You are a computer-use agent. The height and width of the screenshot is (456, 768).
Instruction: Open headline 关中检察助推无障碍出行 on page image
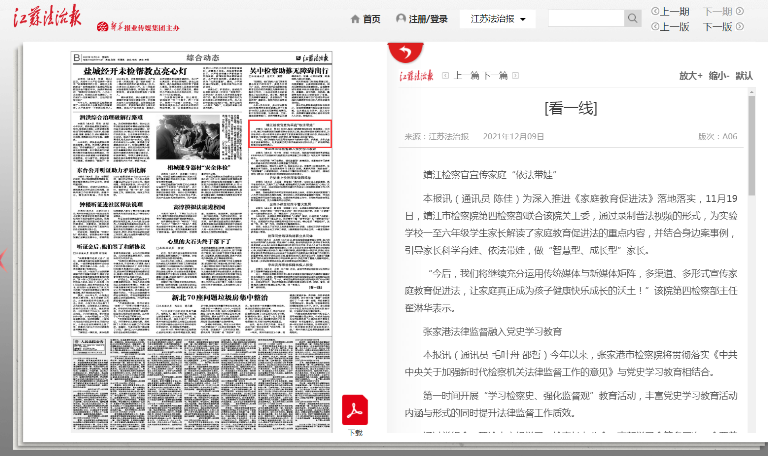[289, 71]
